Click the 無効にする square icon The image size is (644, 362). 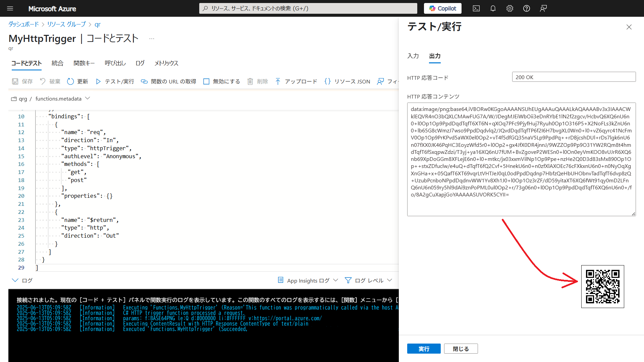(x=206, y=81)
